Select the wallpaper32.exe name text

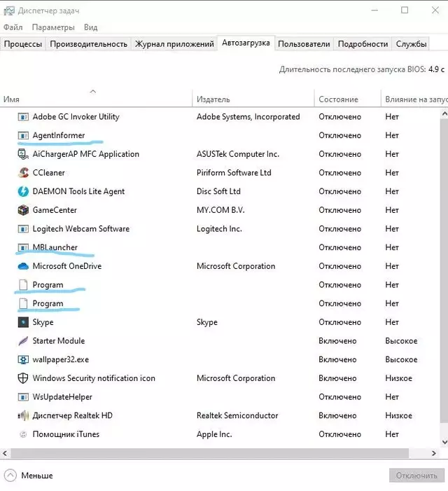[x=61, y=359]
